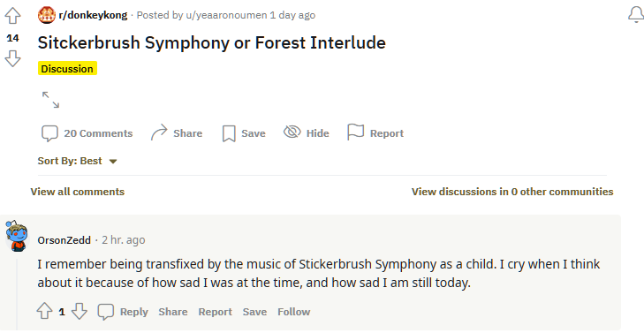
Task: Downvote the Sitckerbrush Symphony post
Action: coord(12,58)
